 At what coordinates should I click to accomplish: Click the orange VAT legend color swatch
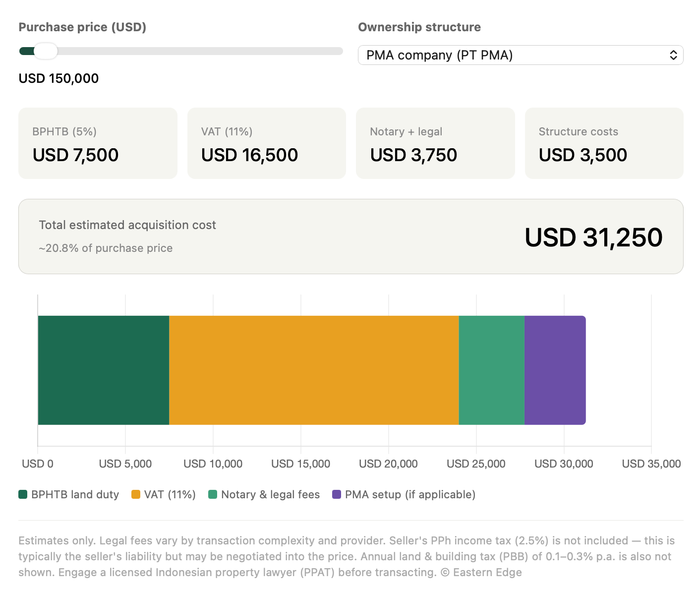136,494
